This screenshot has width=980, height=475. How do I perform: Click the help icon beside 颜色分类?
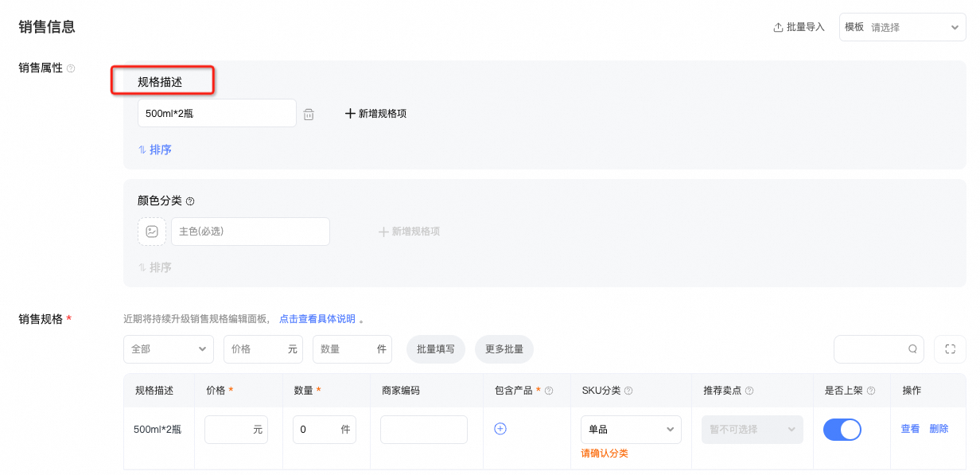pyautogui.click(x=190, y=201)
